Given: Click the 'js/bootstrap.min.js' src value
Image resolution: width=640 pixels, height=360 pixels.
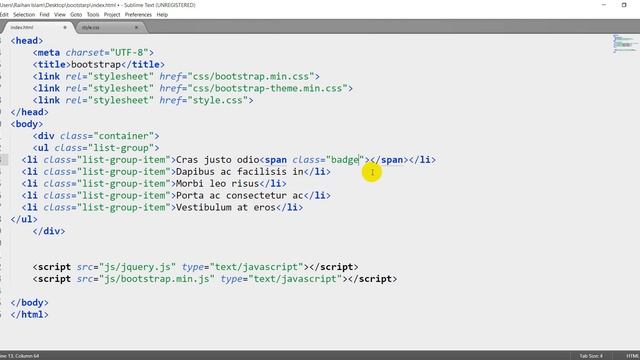Looking at the screenshot, I should click(x=157, y=279).
